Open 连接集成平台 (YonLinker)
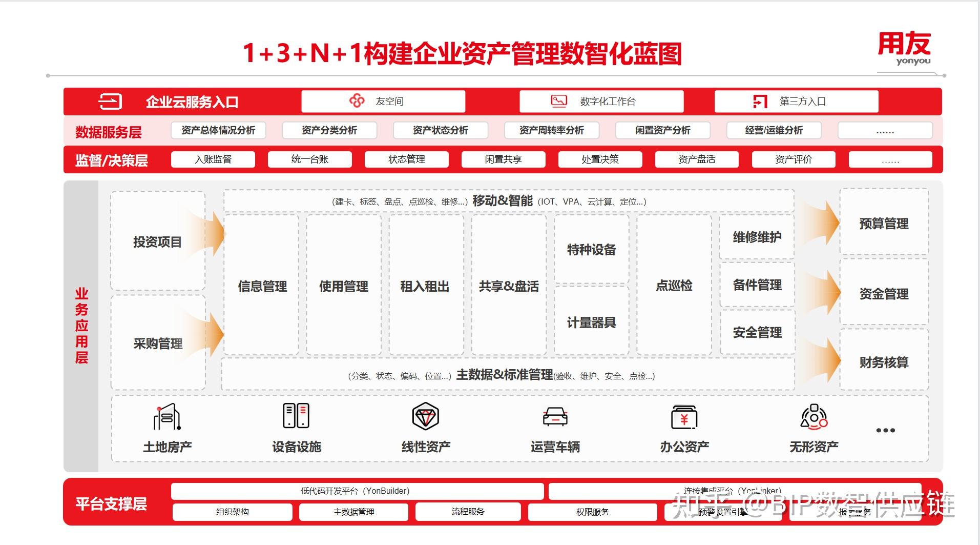 [733, 491]
